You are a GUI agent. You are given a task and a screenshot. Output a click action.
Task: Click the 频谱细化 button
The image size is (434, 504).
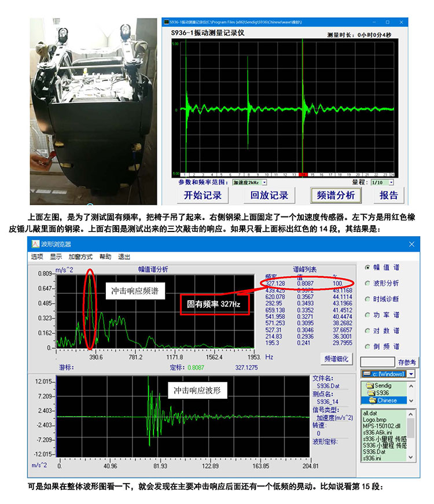pos(336,359)
